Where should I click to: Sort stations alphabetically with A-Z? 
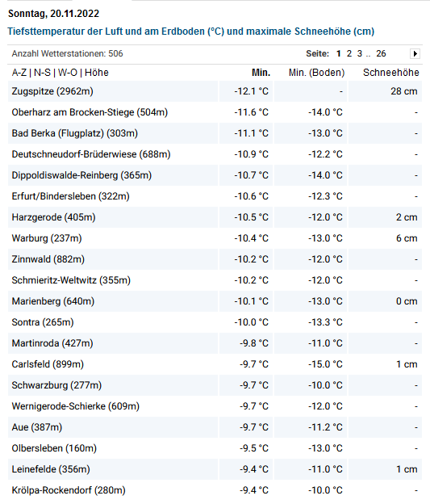click(19, 73)
